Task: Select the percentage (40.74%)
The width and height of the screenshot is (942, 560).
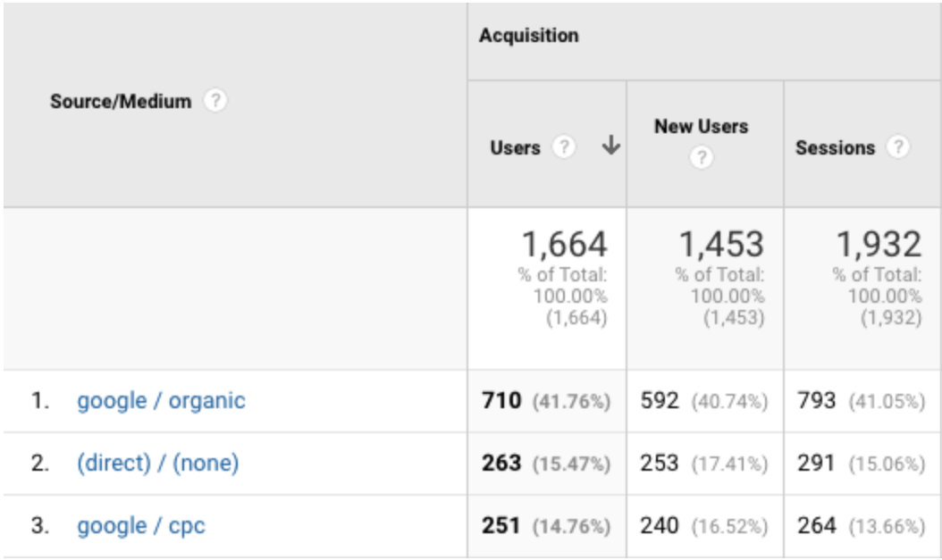Action: pyautogui.click(x=729, y=402)
